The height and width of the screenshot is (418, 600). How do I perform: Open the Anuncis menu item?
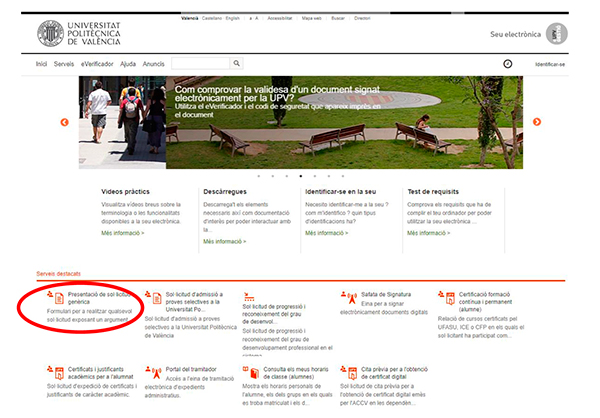click(x=153, y=63)
